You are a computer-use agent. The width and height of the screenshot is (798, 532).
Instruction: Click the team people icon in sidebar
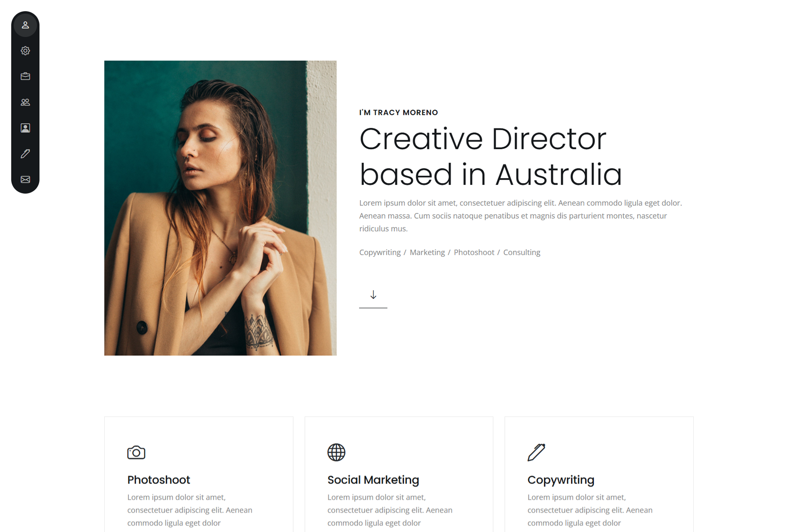25,102
